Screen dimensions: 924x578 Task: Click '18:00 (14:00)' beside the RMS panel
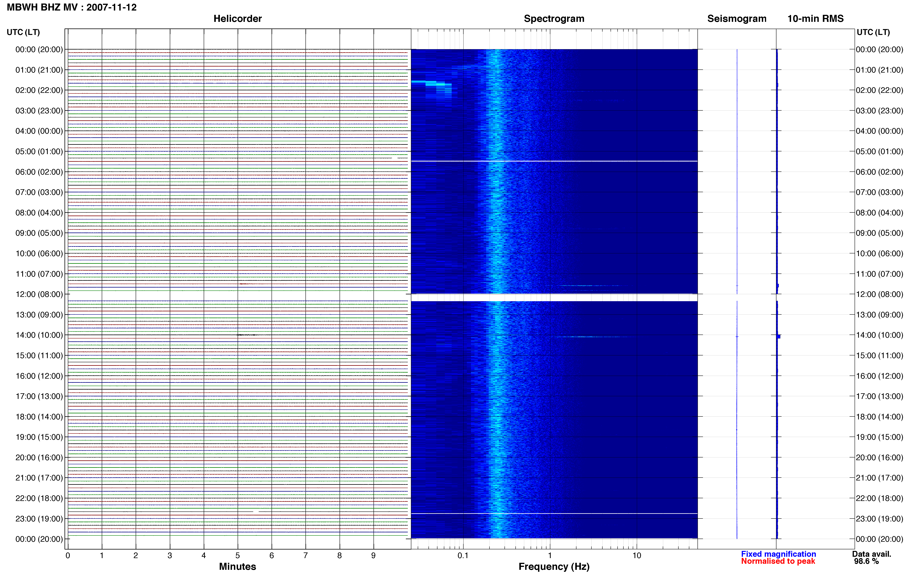pos(879,417)
